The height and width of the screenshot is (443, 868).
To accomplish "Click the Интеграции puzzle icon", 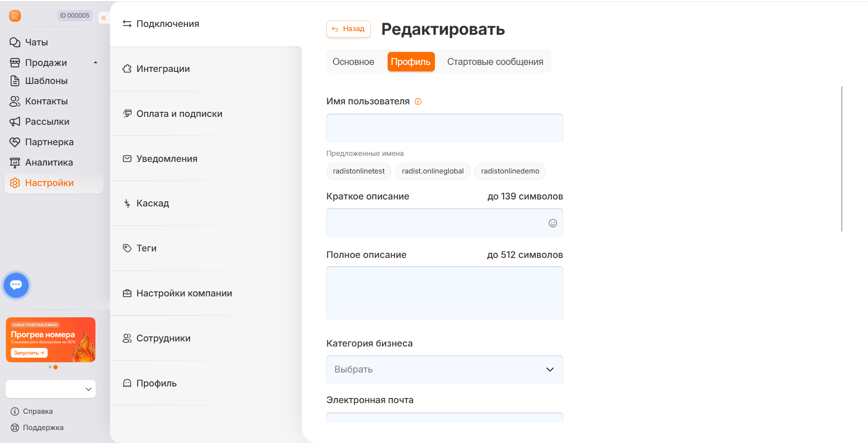I will click(127, 69).
